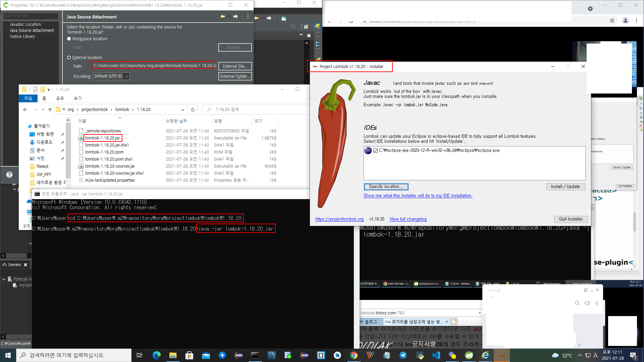Open the explorer address bar history dropdown

(182, 110)
